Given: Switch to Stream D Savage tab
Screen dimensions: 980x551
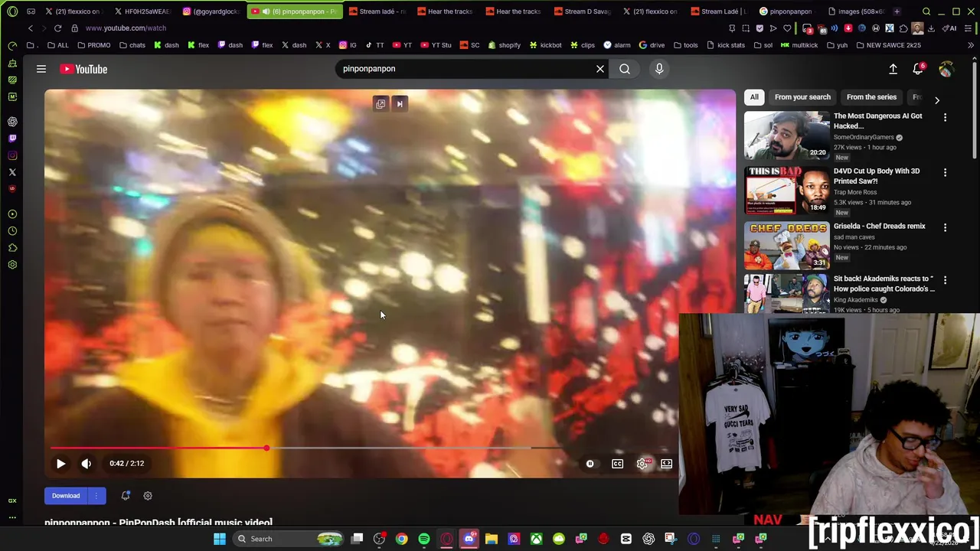Looking at the screenshot, I should pyautogui.click(x=582, y=11).
